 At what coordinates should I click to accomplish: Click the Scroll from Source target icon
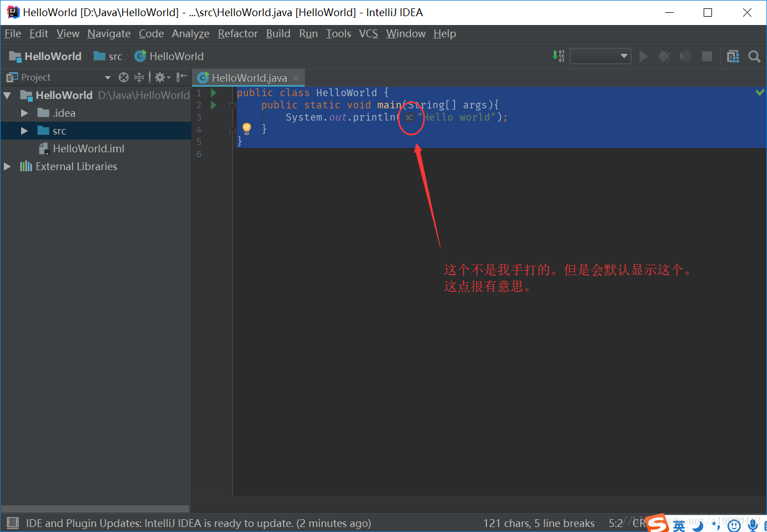(x=123, y=77)
